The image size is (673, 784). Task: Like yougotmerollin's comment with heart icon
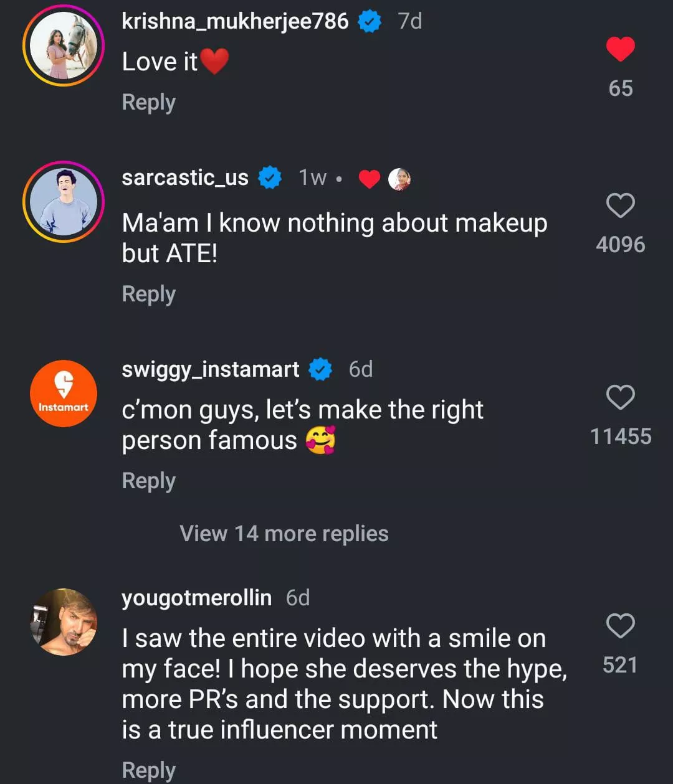[x=620, y=626]
